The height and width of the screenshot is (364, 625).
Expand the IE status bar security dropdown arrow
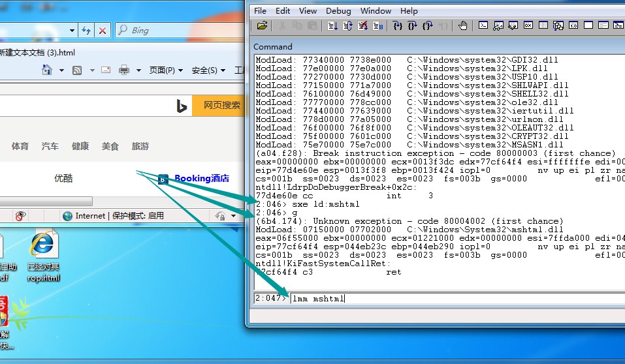(x=233, y=216)
